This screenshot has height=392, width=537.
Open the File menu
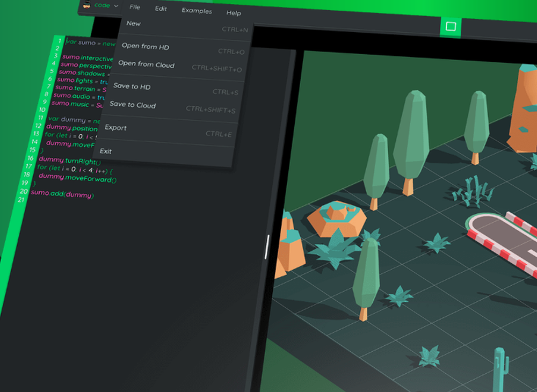[x=135, y=7]
